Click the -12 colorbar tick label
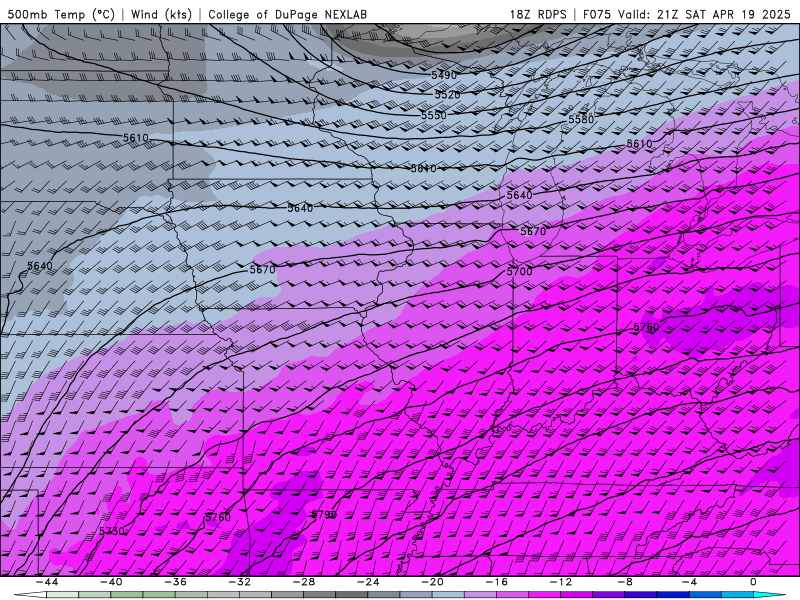The image size is (800, 600). coord(561,582)
